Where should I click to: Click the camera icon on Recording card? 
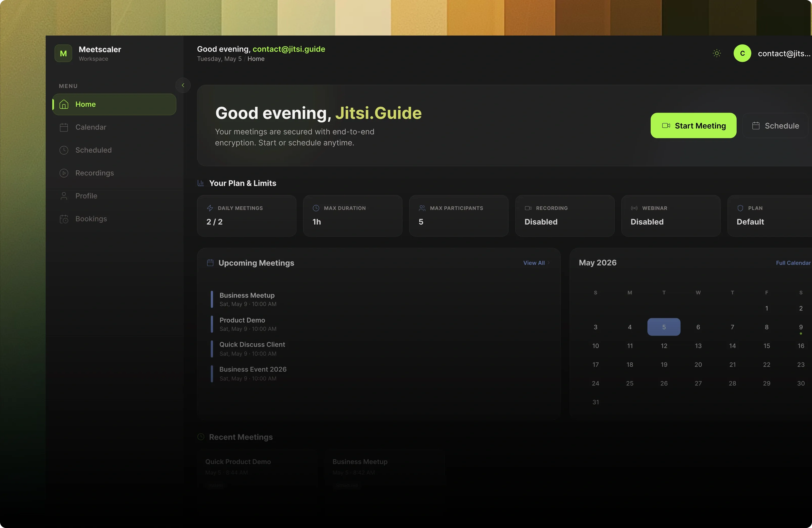tap(528, 208)
